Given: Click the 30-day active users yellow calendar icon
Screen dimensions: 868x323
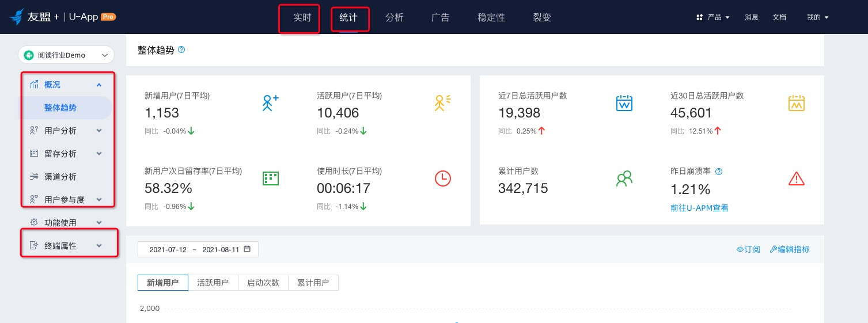Looking at the screenshot, I should point(796,103).
